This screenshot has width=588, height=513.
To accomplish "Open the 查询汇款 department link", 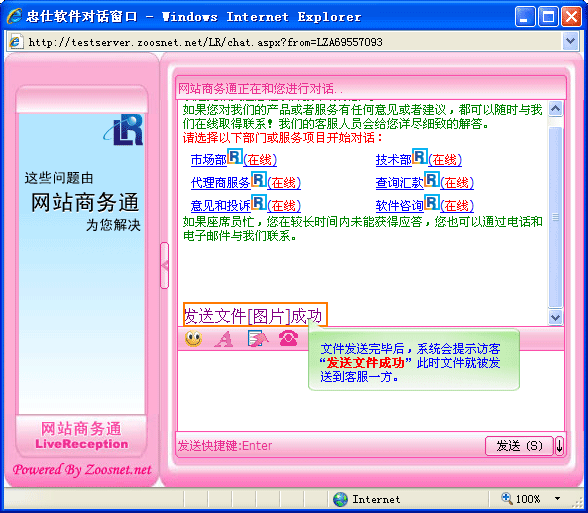I will click(x=400, y=183).
